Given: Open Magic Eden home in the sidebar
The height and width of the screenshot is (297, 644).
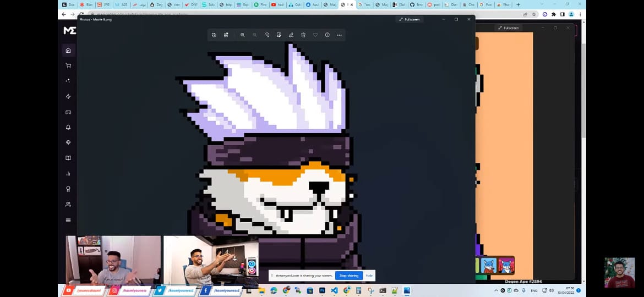Looking at the screenshot, I should coord(68,51).
